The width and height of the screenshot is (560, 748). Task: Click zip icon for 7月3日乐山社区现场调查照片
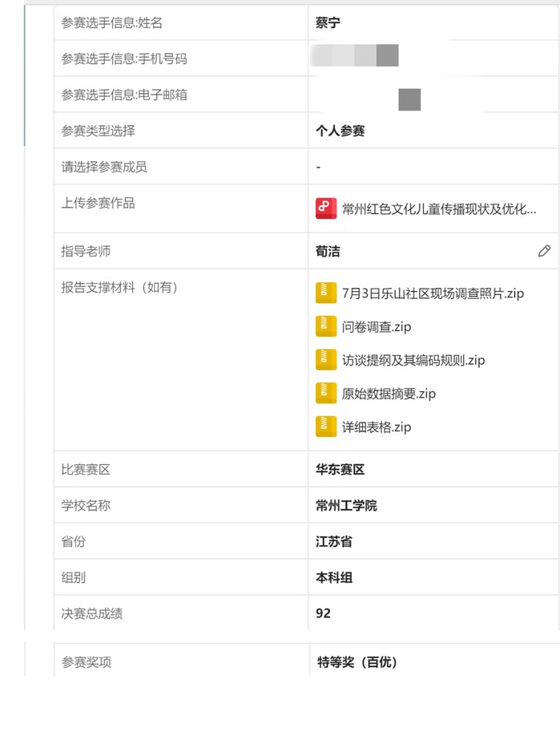click(x=326, y=293)
